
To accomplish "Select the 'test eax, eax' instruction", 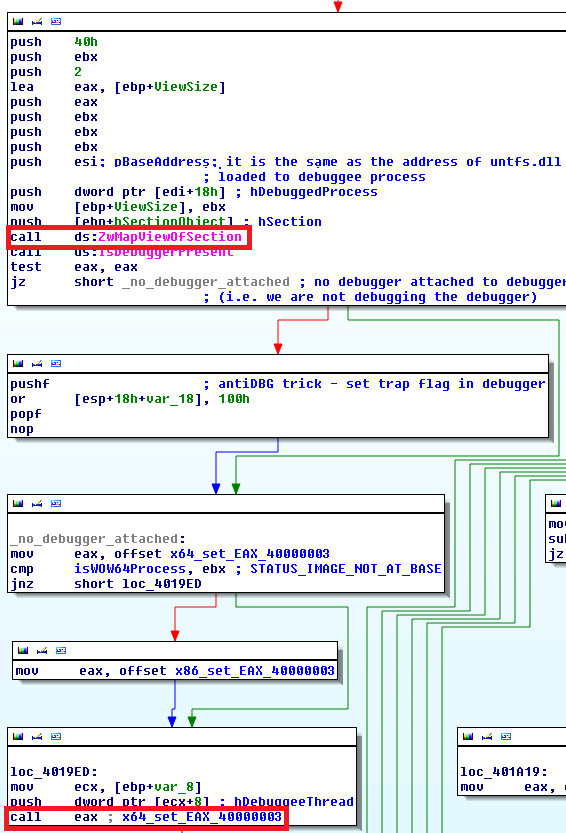I will [74, 267].
